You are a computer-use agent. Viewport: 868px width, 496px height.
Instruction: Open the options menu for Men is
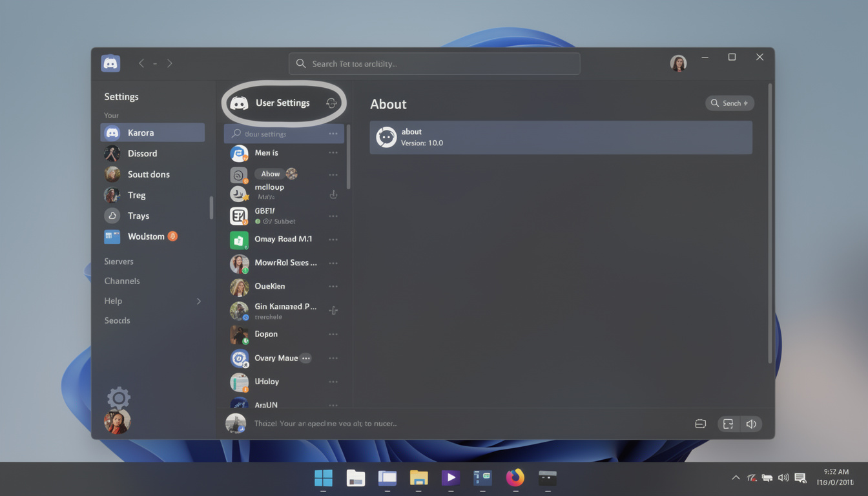333,152
